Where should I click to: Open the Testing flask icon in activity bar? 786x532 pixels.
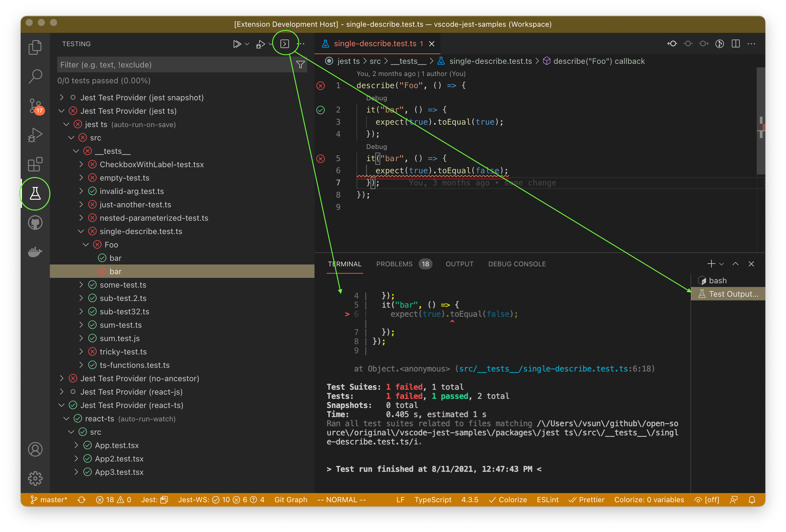point(35,194)
